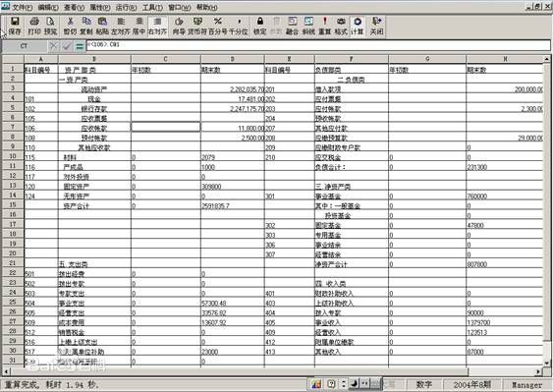This screenshot has height=392, width=553.
Task: Toggle the 锁定 (Lock) padlock button
Action: [260, 26]
